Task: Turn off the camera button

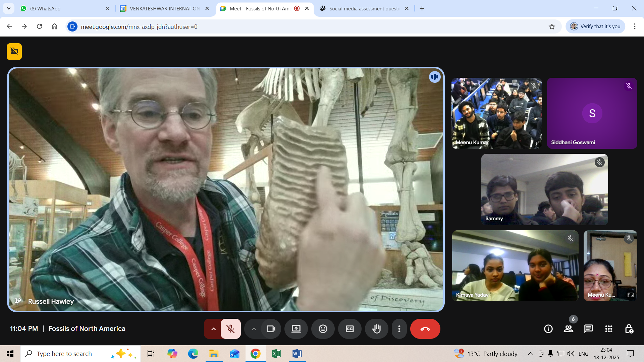Action: (271, 329)
